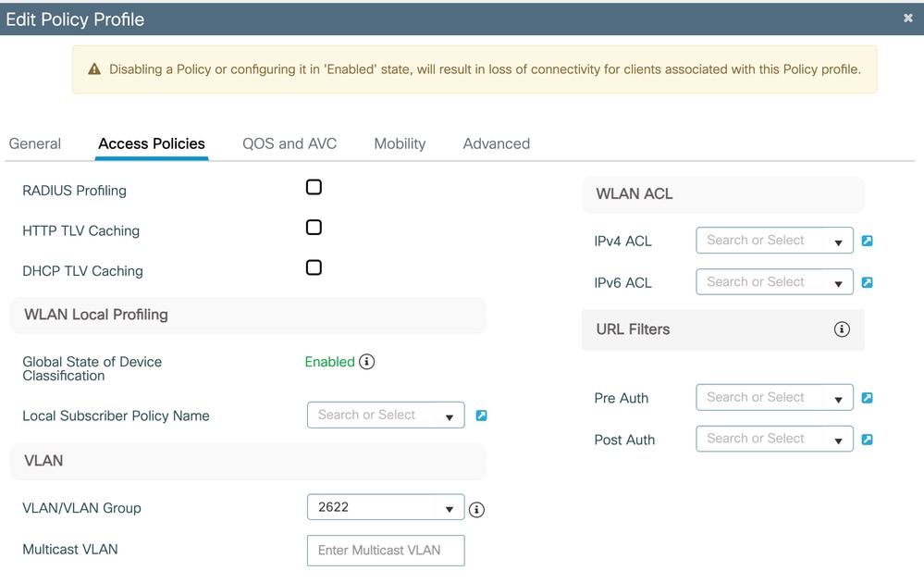Show info icon in URL Filters header
924x583 pixels.
(x=842, y=329)
